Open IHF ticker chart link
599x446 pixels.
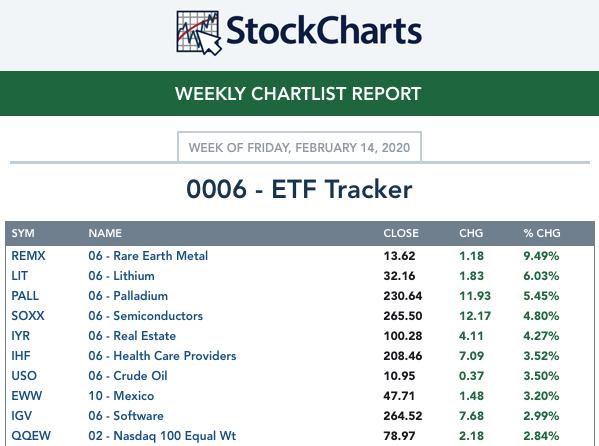[x=21, y=355]
